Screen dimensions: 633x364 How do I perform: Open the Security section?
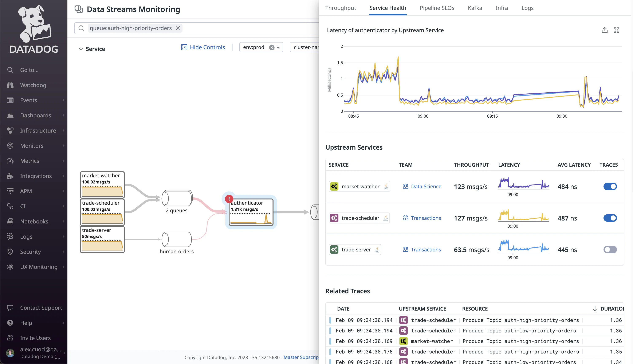click(30, 251)
